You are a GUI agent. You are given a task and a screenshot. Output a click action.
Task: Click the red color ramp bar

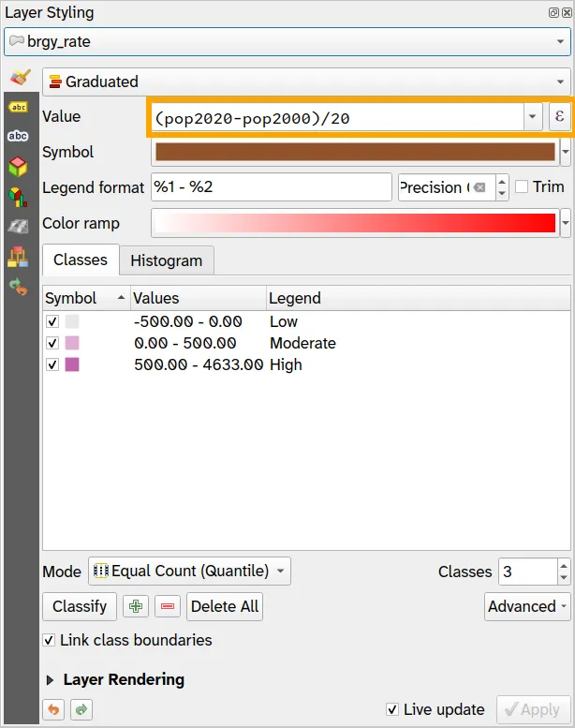[x=354, y=223]
